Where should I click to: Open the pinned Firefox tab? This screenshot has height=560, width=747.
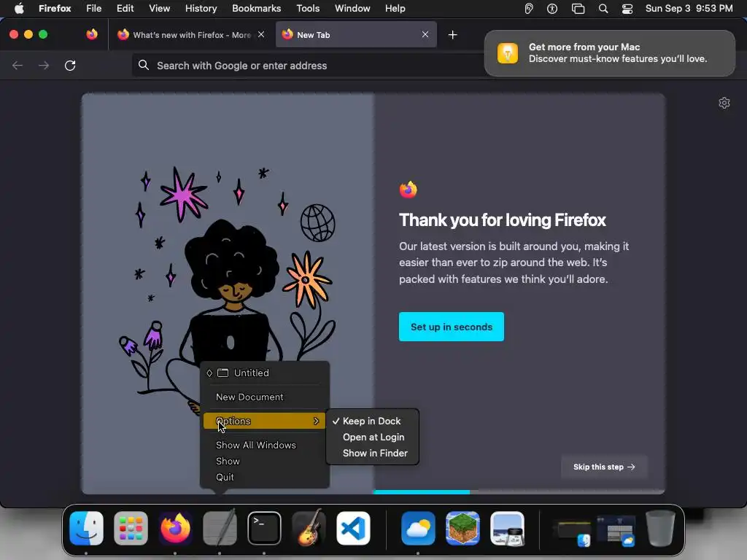92,34
